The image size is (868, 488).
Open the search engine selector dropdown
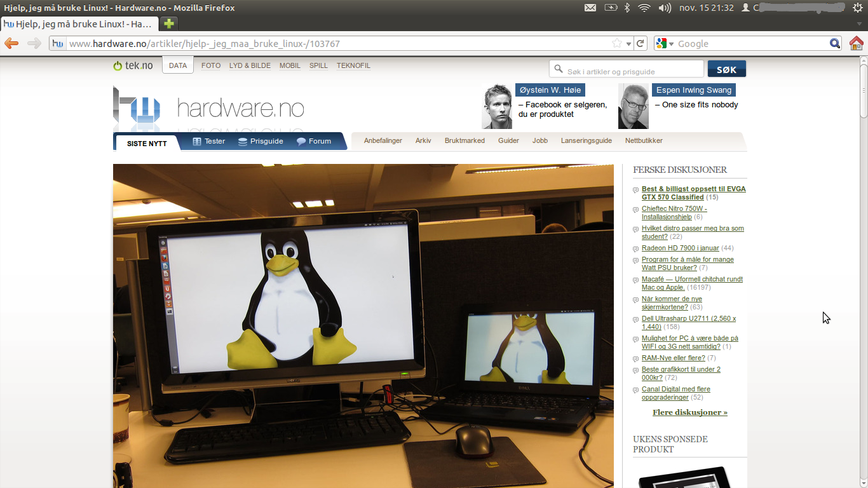[x=665, y=44]
